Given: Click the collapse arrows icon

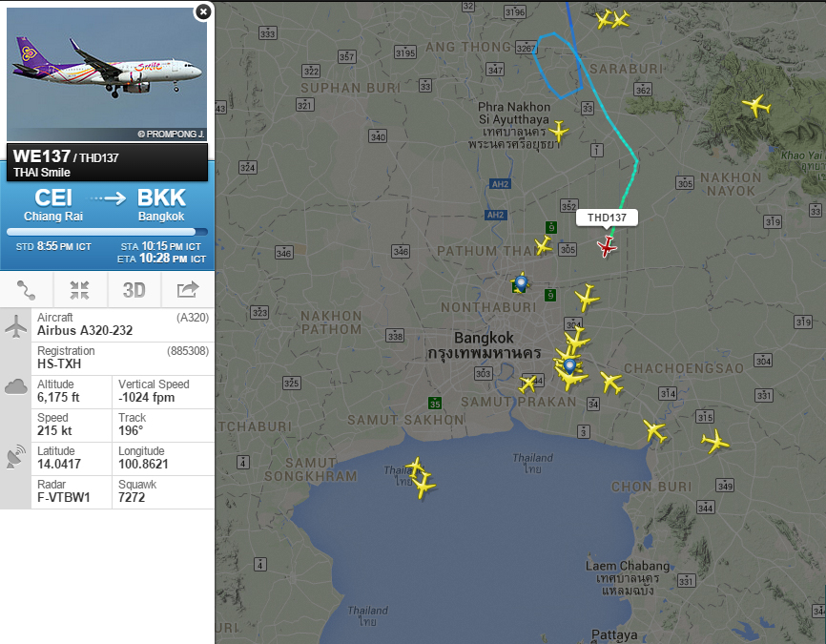Looking at the screenshot, I should point(80,290).
